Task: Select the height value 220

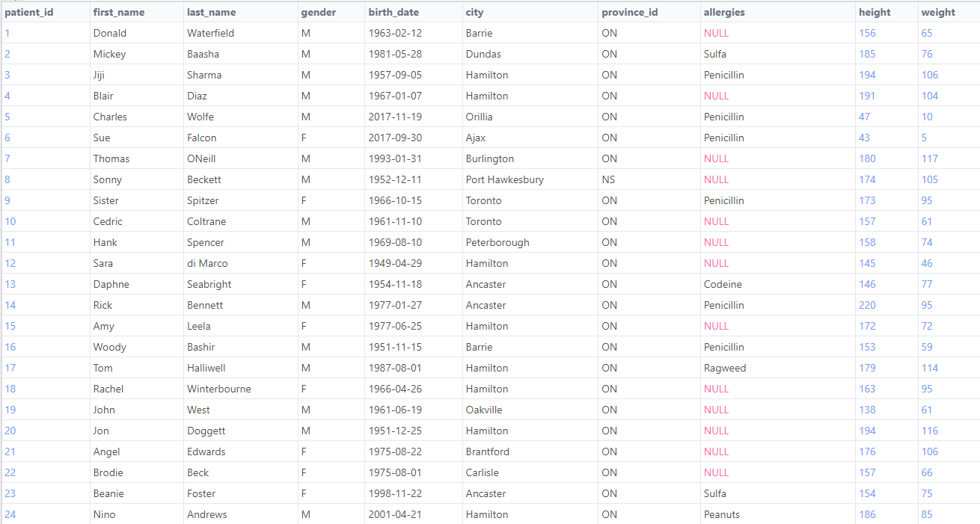Action: (x=867, y=305)
